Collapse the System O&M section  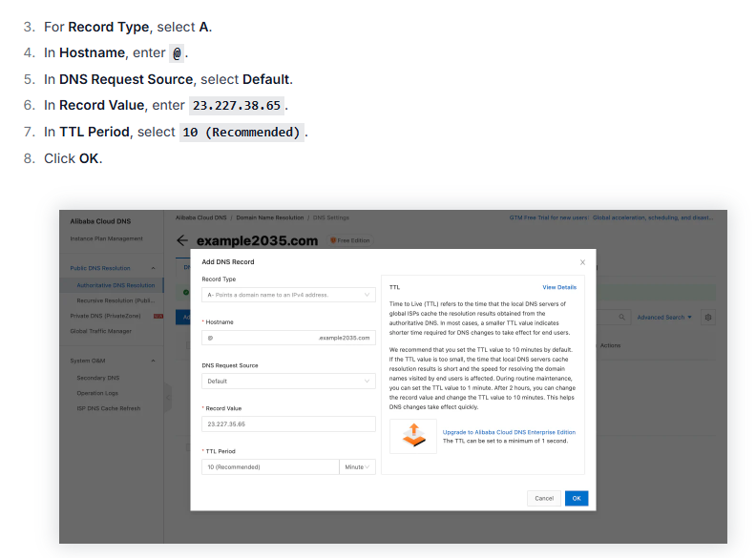tap(153, 361)
